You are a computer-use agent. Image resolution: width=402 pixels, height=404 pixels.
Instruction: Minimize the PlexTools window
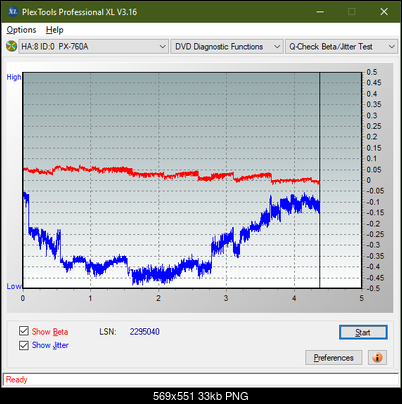point(320,12)
